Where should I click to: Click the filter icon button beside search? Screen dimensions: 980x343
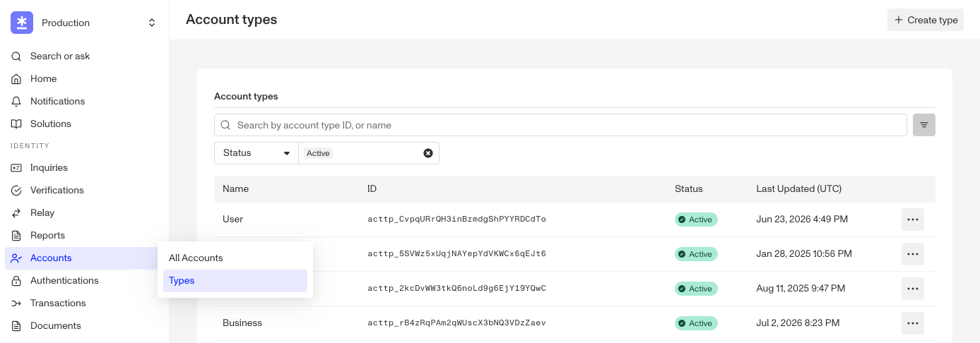[924, 125]
